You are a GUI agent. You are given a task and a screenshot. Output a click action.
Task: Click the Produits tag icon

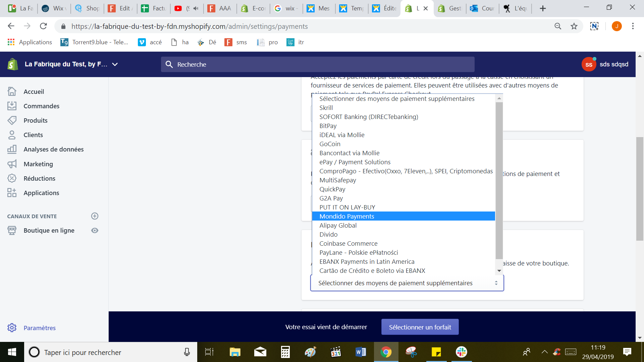point(12,120)
